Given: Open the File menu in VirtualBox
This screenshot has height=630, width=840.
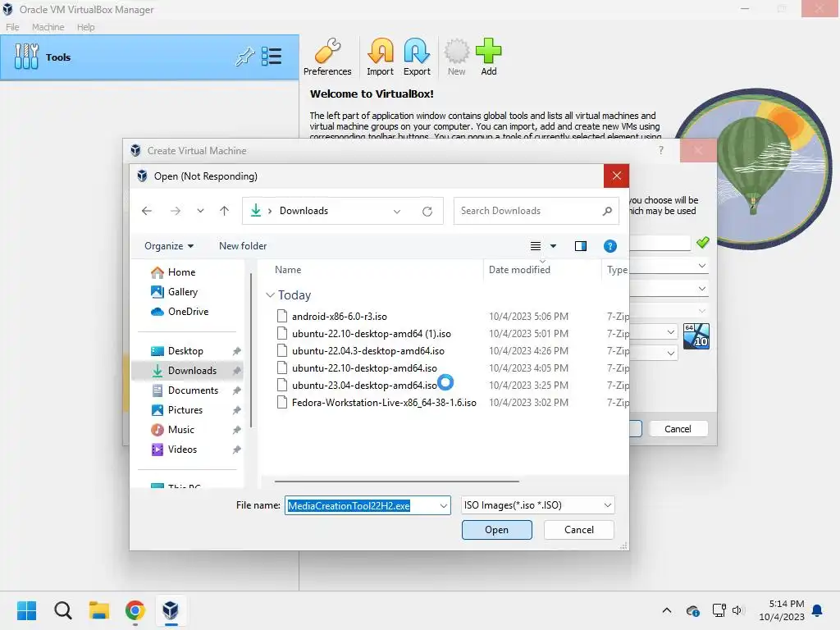Looking at the screenshot, I should click(x=12, y=27).
